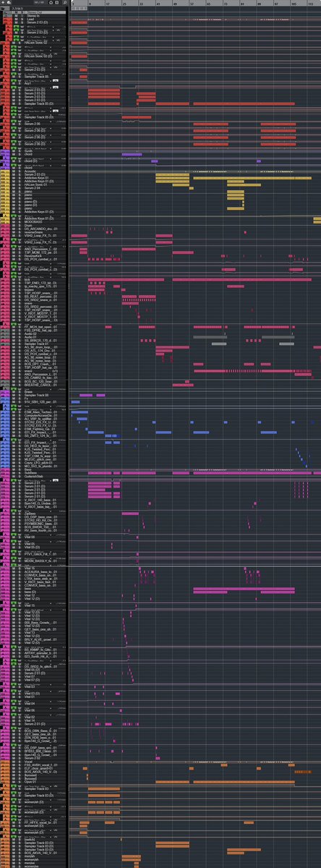This screenshot has width=321, height=868.
Task: Select the HALion Sonic 01 track
Action: point(35,184)
